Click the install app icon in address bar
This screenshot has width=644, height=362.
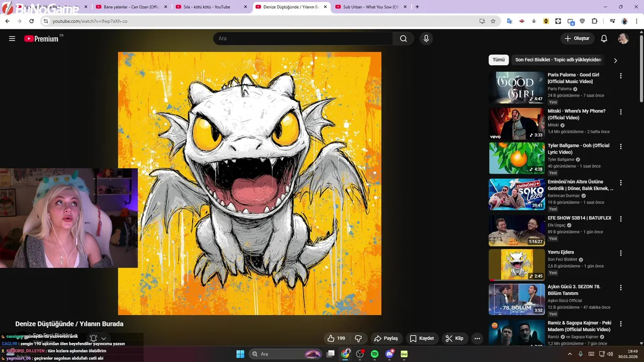click(482, 21)
